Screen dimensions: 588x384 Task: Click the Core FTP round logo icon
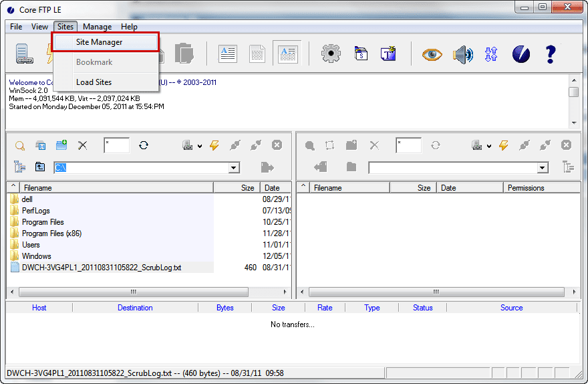click(521, 54)
